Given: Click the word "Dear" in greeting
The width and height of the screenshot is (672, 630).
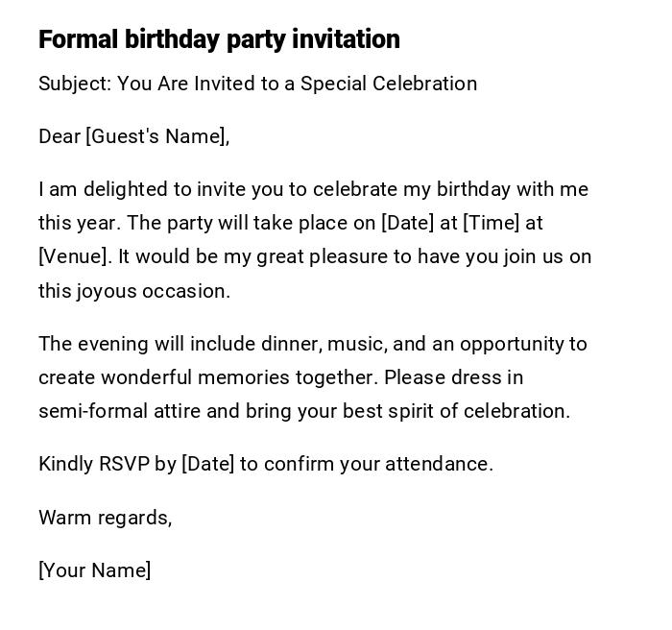Looking at the screenshot, I should pyautogui.click(x=60, y=136).
